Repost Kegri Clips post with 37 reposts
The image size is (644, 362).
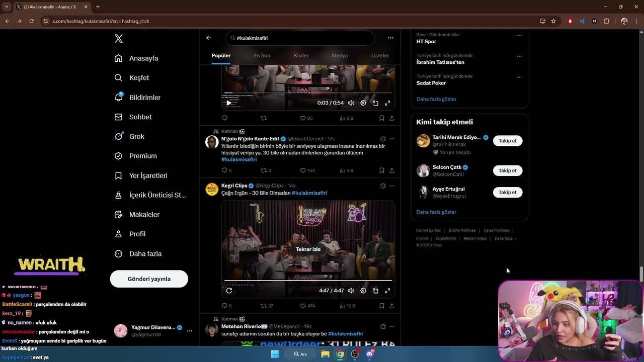click(267, 306)
